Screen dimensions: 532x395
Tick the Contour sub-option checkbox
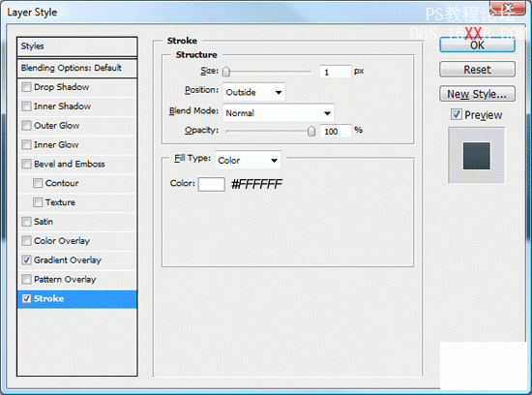[38, 183]
